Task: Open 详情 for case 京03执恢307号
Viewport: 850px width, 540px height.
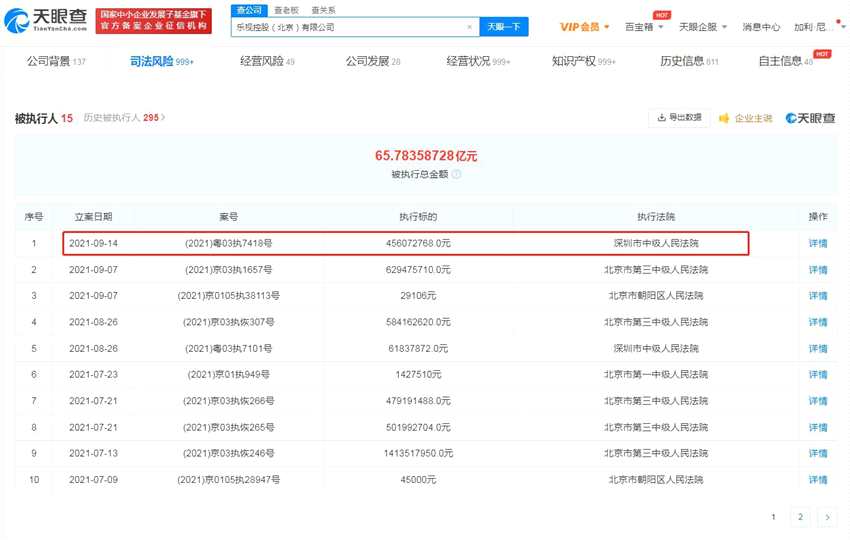Action: [x=817, y=322]
